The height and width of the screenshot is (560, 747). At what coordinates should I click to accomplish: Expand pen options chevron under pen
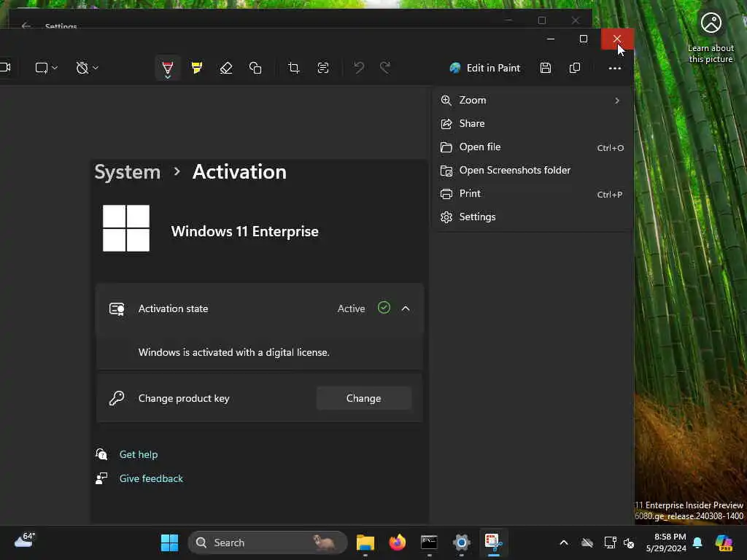tap(168, 77)
